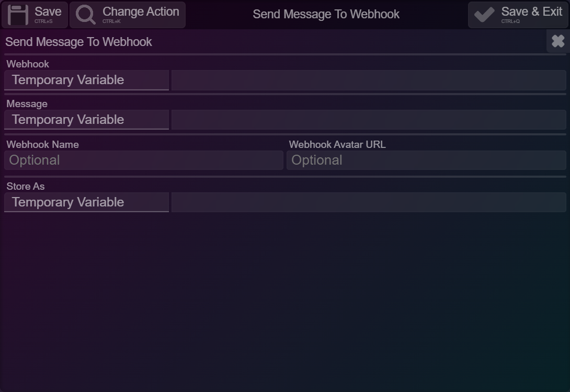This screenshot has height=392, width=570.
Task: Click the Save & Exit button label
Action: point(532,11)
